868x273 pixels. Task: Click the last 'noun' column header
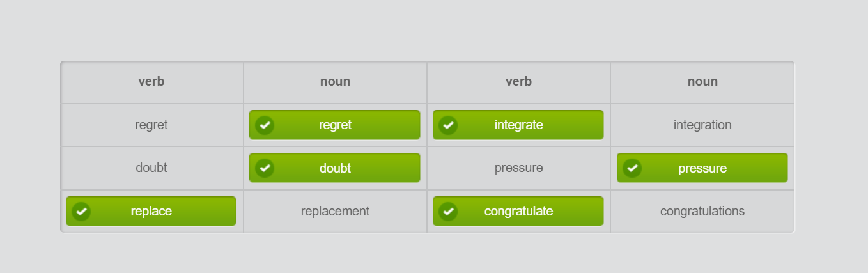pyautogui.click(x=702, y=82)
